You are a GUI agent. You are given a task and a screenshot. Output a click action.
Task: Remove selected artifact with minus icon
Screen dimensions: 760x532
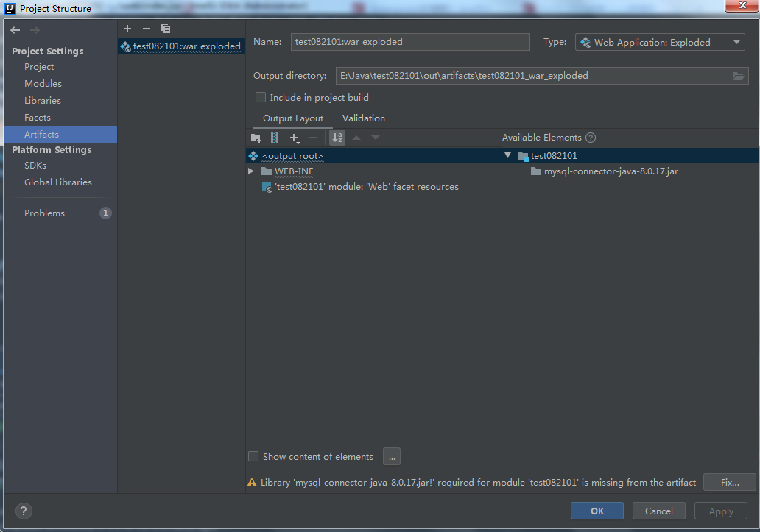coord(147,29)
